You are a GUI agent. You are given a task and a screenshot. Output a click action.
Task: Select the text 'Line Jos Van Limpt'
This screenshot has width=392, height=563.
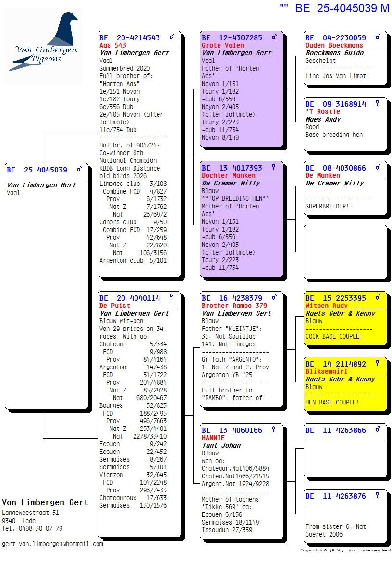[x=336, y=76]
